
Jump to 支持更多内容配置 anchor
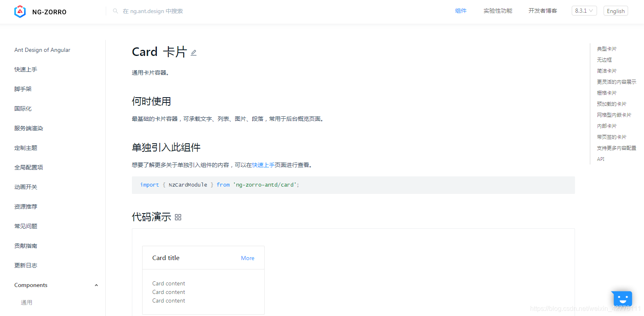[x=617, y=148]
